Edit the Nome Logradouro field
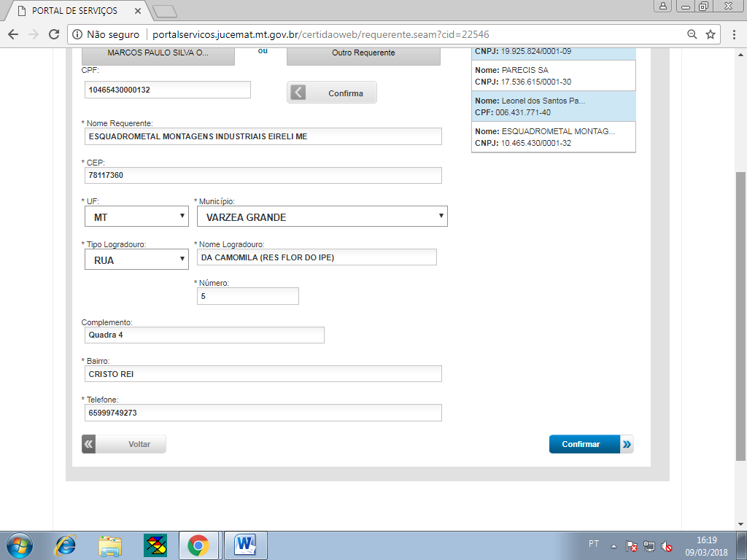747x560 pixels. click(317, 257)
